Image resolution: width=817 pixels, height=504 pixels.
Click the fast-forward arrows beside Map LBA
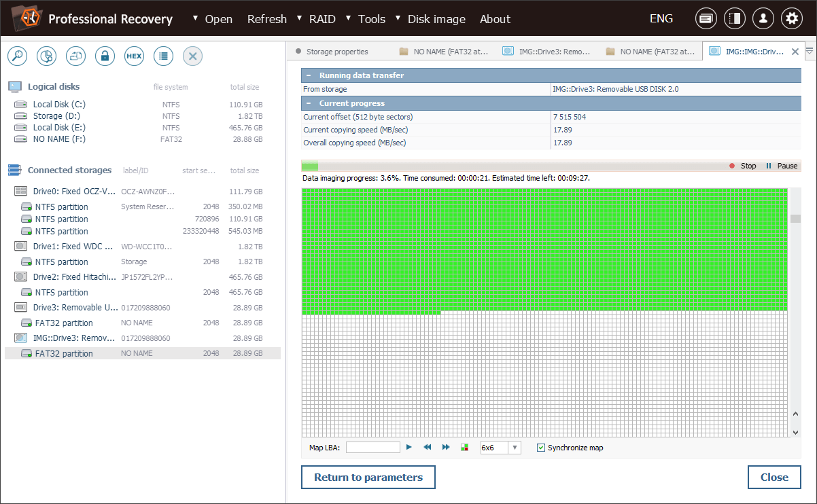tap(446, 448)
